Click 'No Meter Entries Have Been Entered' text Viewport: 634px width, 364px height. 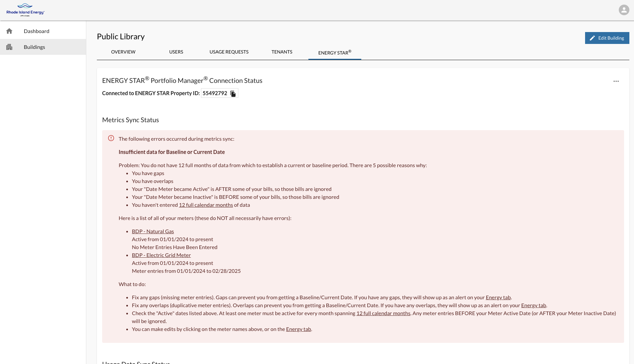click(x=175, y=247)
